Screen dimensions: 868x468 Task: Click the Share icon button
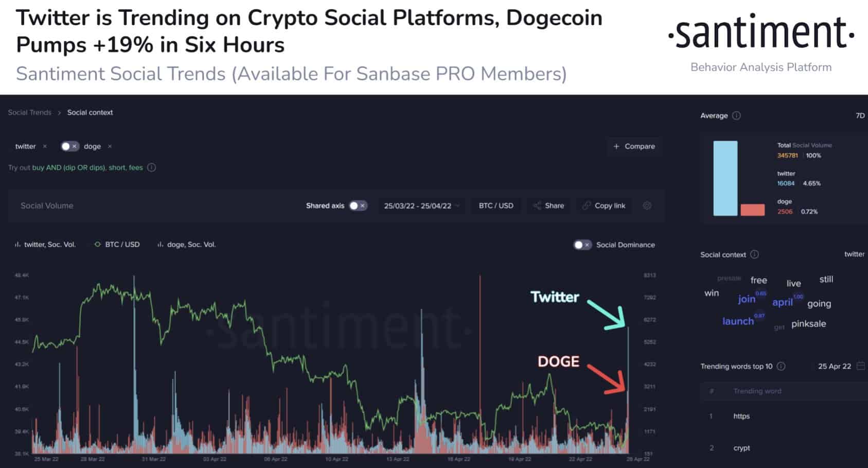point(548,205)
